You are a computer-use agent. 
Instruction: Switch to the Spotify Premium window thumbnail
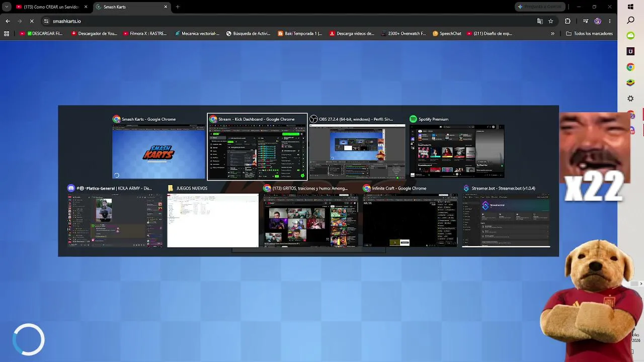pos(457,147)
